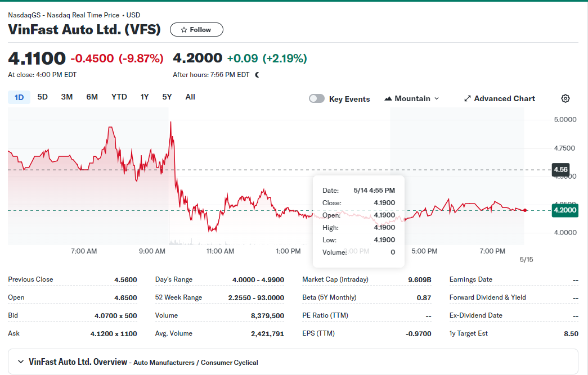Click the Mountain chart type icon

(x=388, y=98)
